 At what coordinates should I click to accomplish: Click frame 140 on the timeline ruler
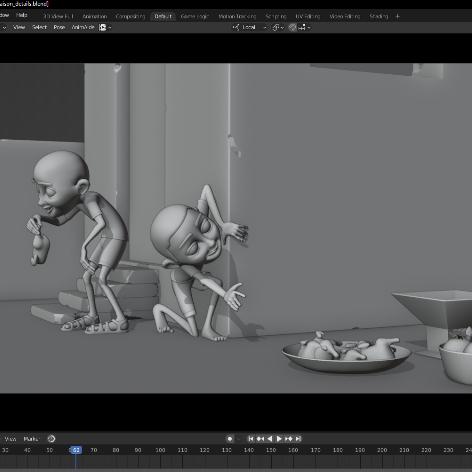pos(249,450)
